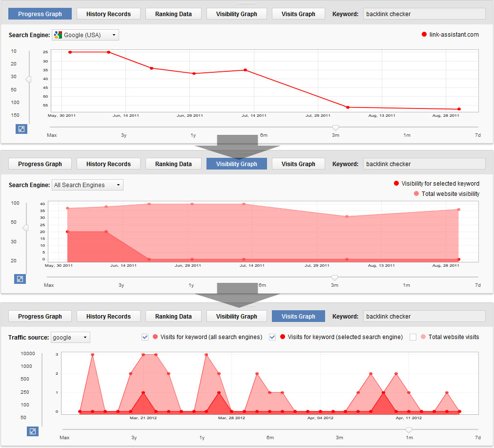Image resolution: width=494 pixels, height=448 pixels.
Task: Click Keyword field in Visits Graph panel
Action: point(424,316)
